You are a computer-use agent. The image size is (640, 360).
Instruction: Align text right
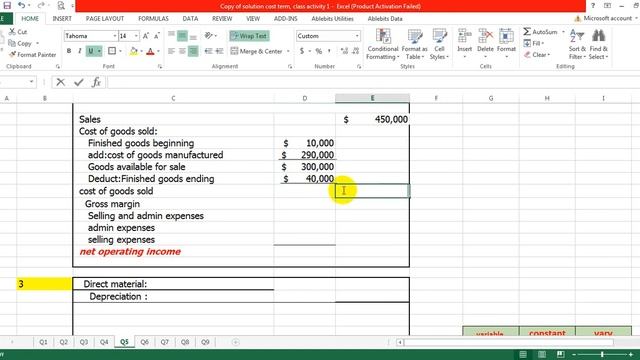pyautogui.click(x=193, y=51)
